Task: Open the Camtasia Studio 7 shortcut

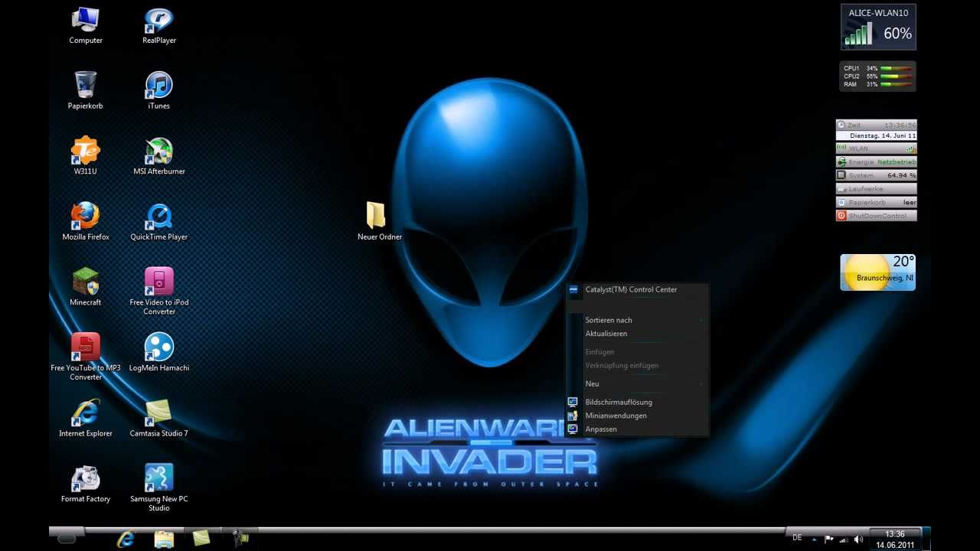Action: click(159, 418)
